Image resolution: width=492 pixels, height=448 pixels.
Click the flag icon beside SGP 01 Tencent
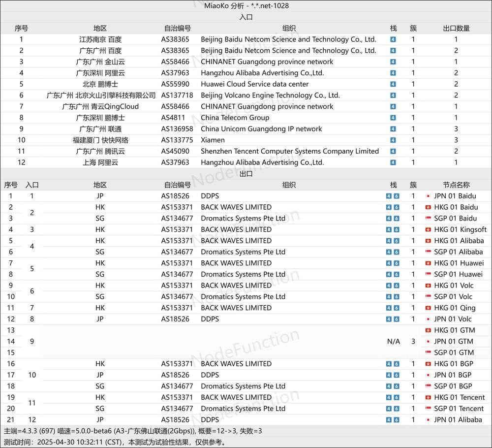pyautogui.click(x=428, y=409)
